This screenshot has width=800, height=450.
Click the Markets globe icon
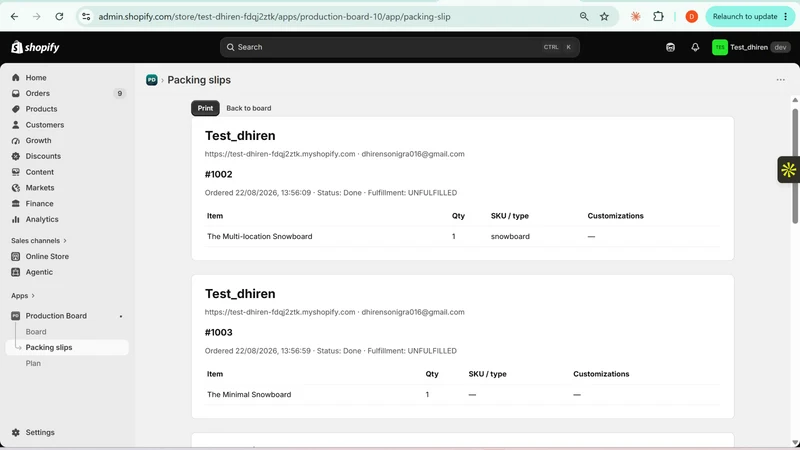16,188
